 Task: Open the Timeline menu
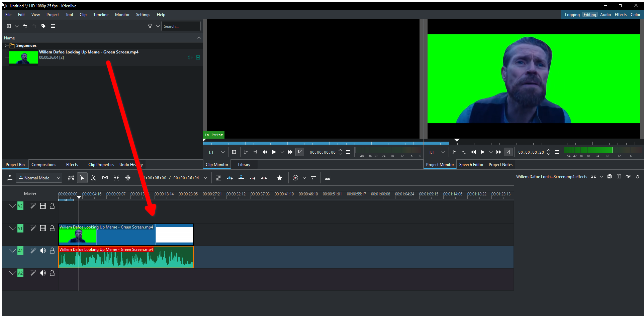(101, 14)
